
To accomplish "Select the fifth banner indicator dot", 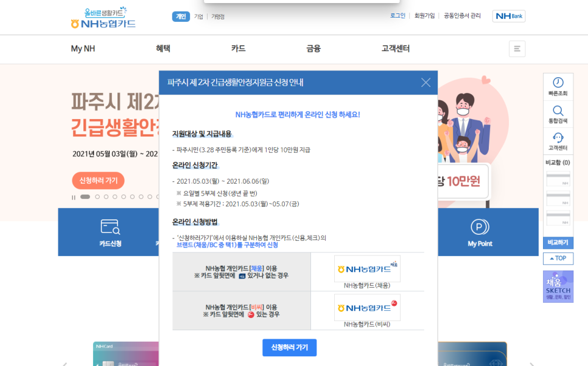I will pos(124,196).
